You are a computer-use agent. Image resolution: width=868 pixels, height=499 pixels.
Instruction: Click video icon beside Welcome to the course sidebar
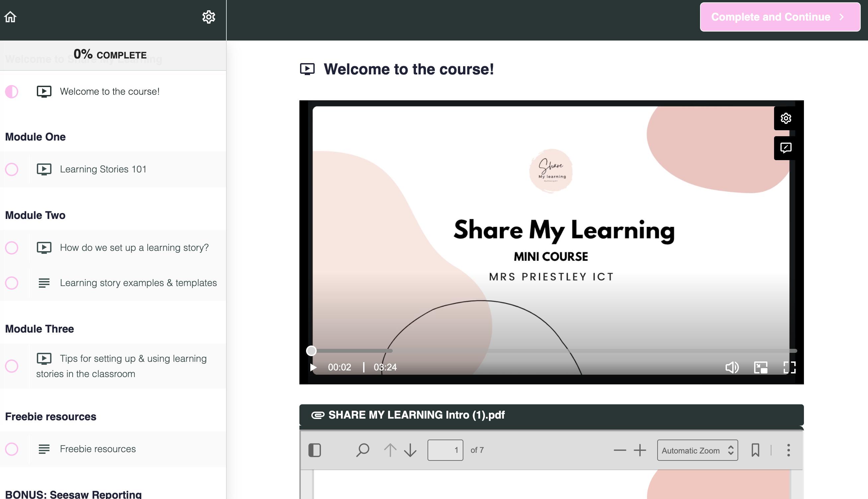44,91
